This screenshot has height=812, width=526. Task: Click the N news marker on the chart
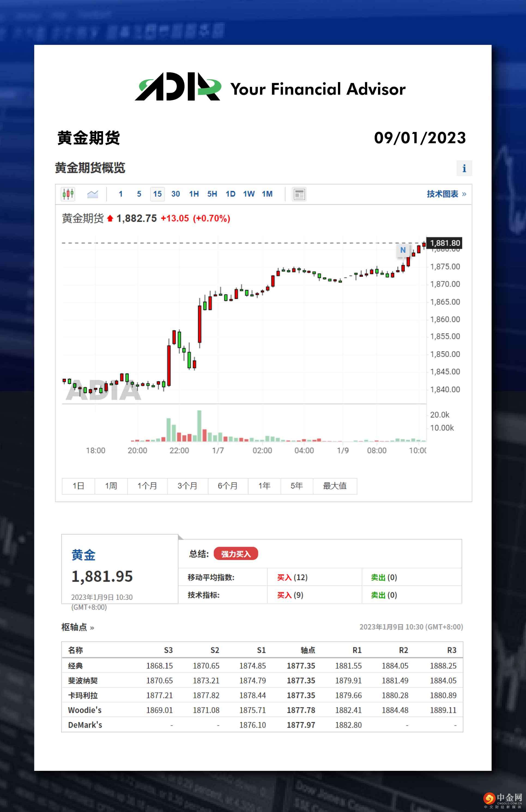pos(403,250)
